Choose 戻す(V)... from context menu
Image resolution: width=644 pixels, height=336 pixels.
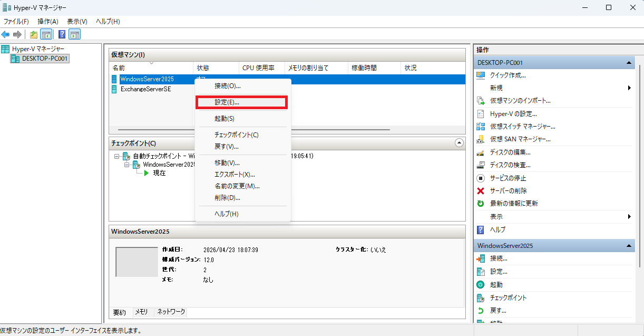pos(243,147)
